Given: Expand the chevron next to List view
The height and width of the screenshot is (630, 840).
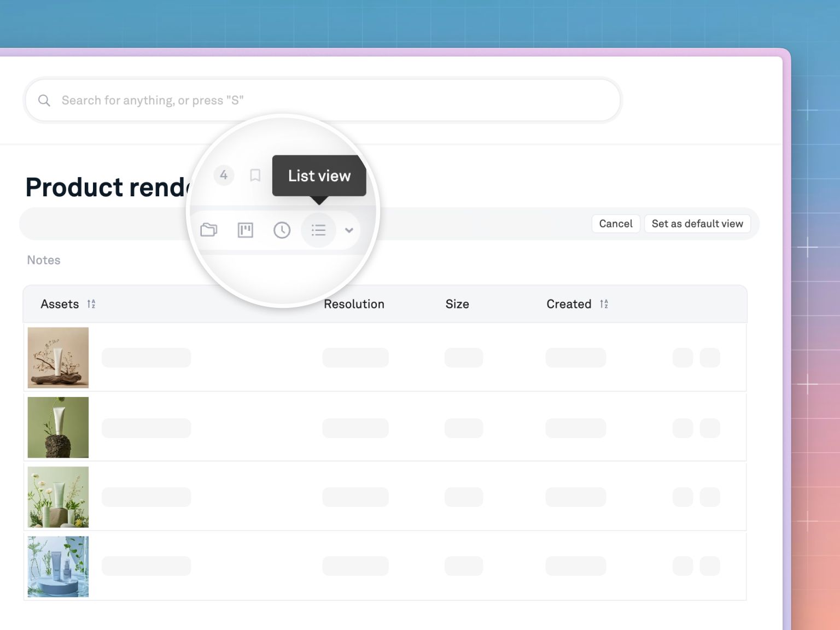Looking at the screenshot, I should click(x=349, y=230).
